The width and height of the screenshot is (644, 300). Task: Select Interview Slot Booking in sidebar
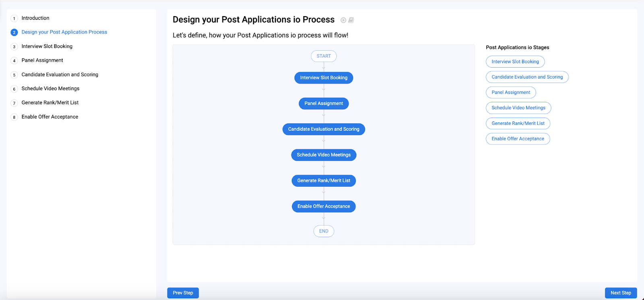click(47, 46)
